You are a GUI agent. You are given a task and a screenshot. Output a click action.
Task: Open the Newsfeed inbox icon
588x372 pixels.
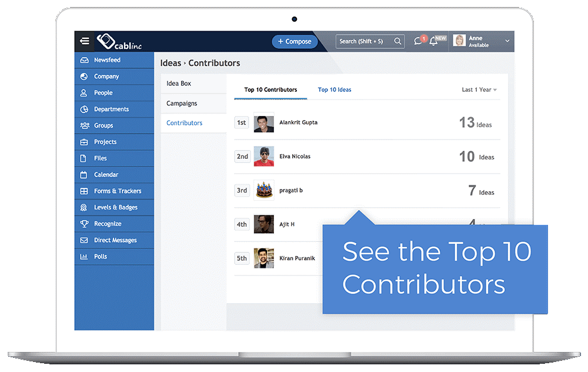point(84,60)
